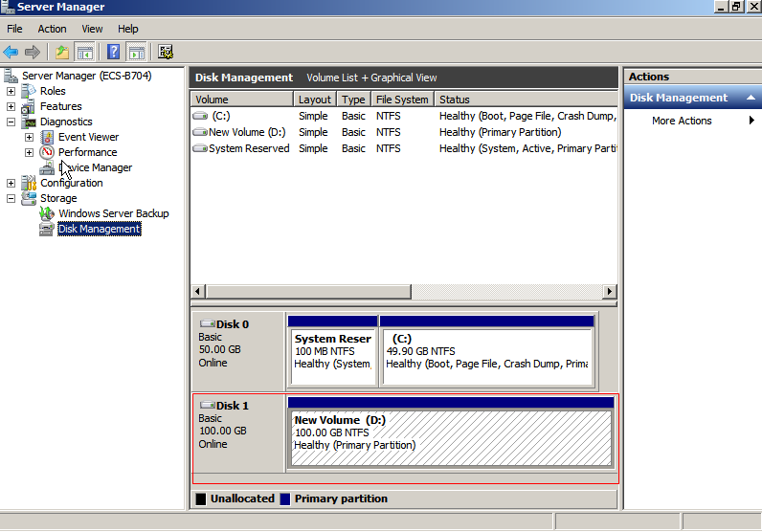Click the Back arrow toolbar icon
Viewport: 762px width, 532px height.
tap(11, 52)
